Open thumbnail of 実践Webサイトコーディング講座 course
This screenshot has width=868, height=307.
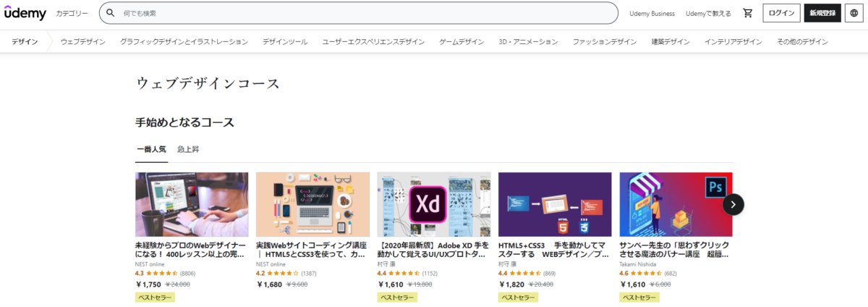coord(312,204)
